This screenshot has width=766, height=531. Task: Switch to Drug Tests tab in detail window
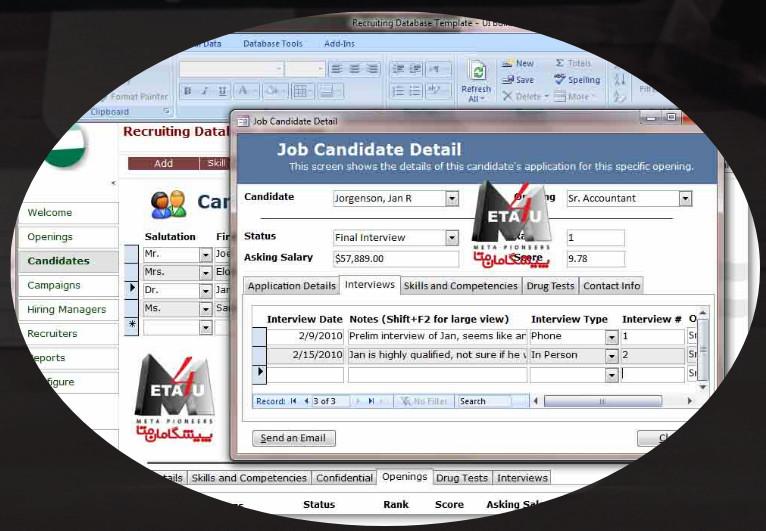(x=550, y=286)
